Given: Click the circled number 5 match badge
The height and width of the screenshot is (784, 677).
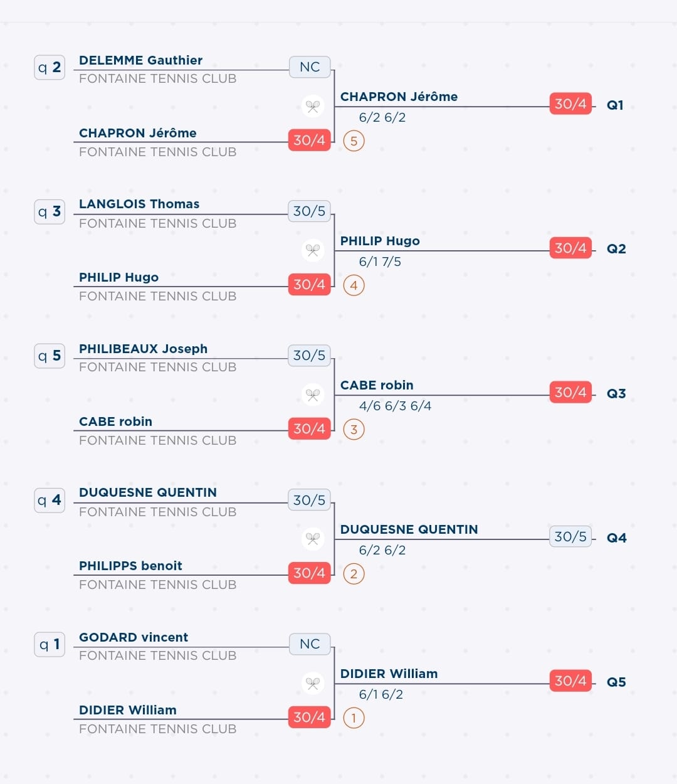Looking at the screenshot, I should point(354,141).
